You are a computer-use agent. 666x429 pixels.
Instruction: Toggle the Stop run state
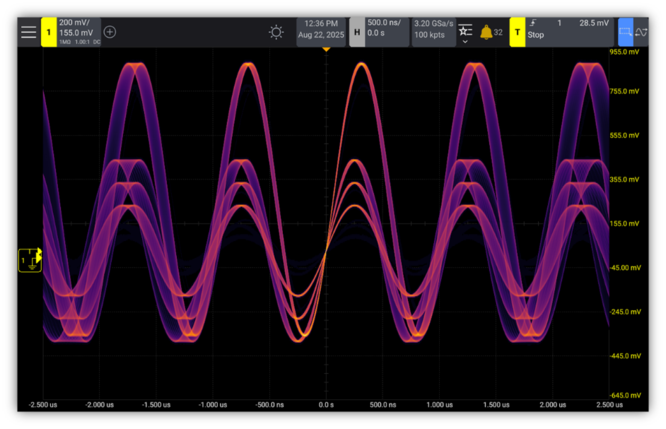(537, 36)
